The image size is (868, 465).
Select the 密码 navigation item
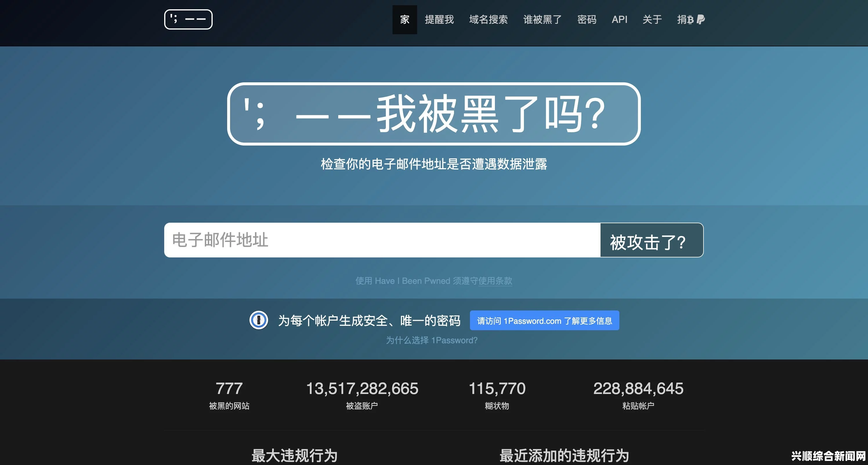[x=587, y=19]
